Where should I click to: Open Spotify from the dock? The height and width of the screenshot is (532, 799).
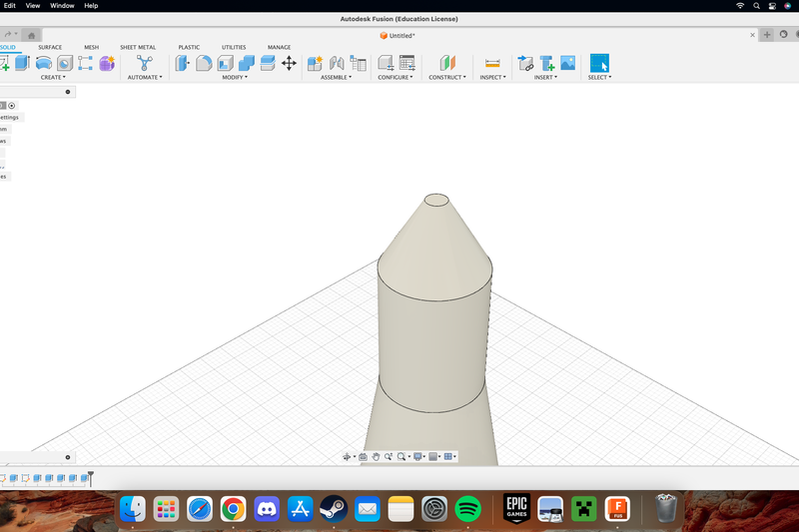pos(467,509)
